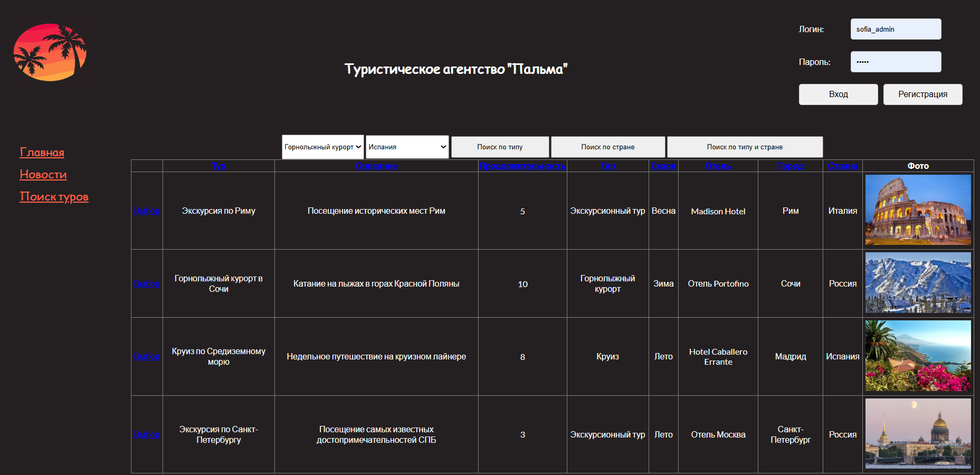
Task: Click the 'Горнолыжный курорт' type cell in Sochi row
Action: click(x=607, y=284)
